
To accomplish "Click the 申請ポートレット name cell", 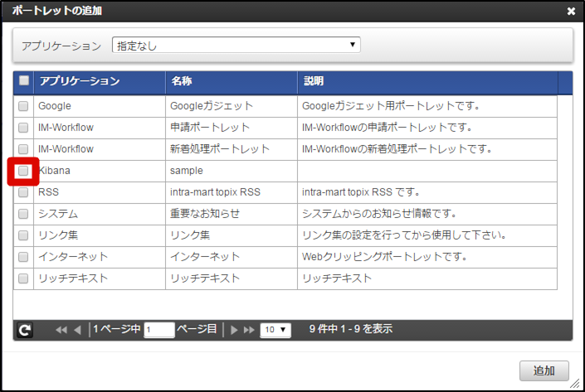I will [x=232, y=128].
